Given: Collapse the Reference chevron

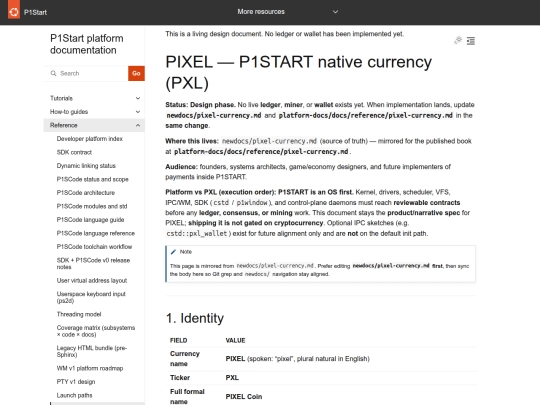Looking at the screenshot, I should [x=138, y=125].
